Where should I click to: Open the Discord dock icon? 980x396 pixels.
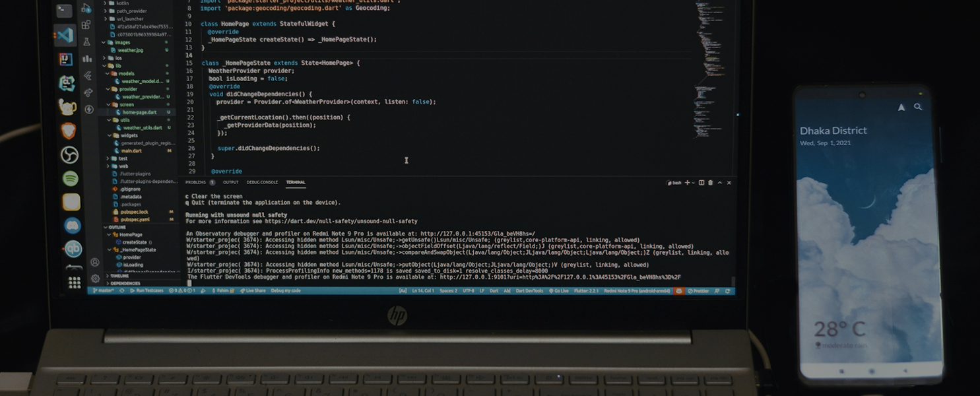tap(72, 226)
